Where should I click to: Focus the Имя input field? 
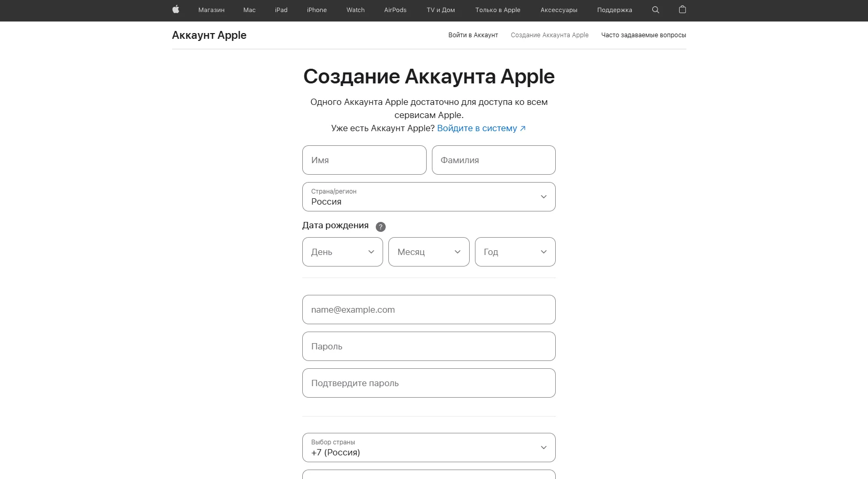[364, 160]
